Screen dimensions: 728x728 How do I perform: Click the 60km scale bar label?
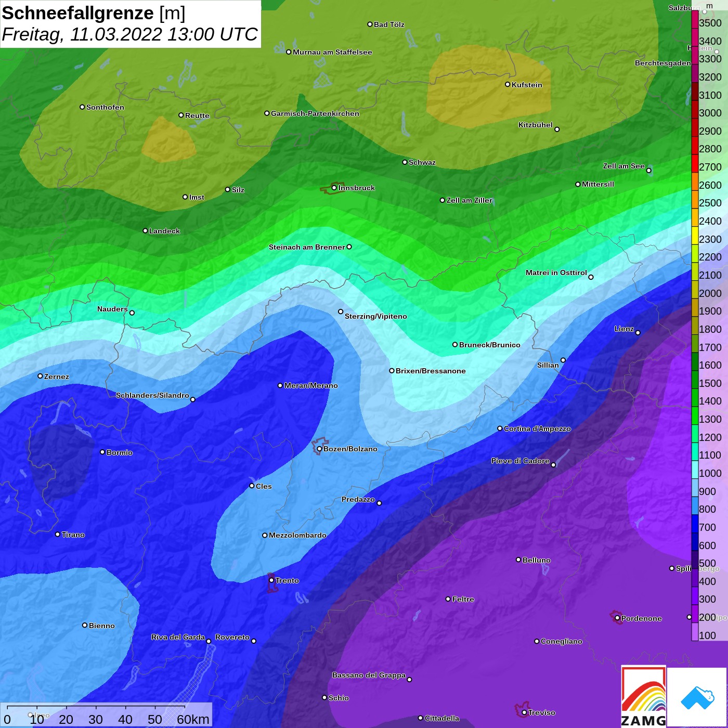193,720
